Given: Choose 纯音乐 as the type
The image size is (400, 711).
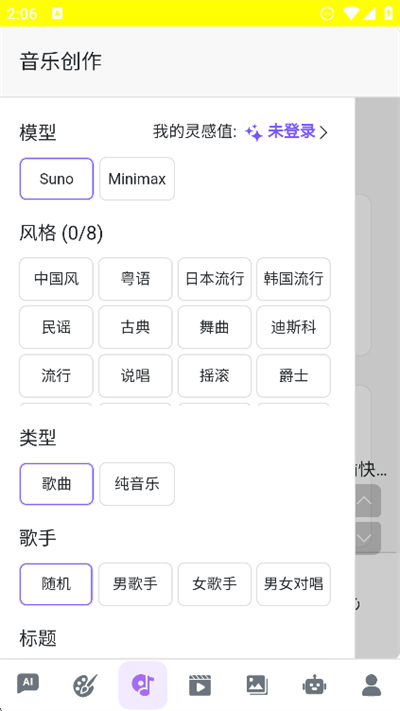Looking at the screenshot, I should pyautogui.click(x=137, y=484).
